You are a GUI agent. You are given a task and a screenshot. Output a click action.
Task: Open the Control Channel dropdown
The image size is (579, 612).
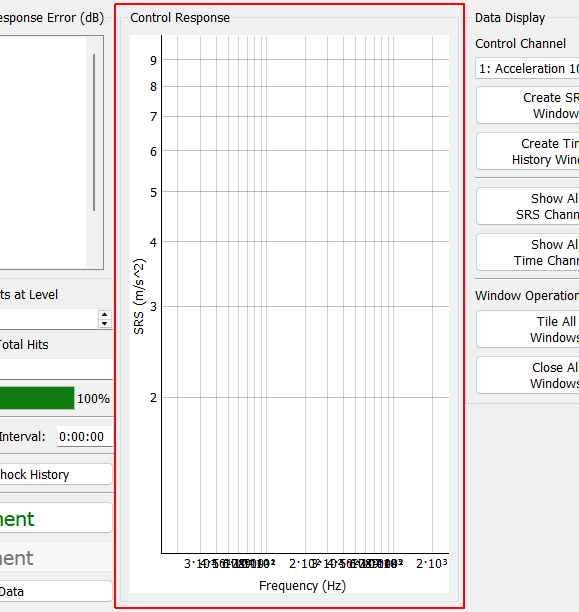click(x=527, y=68)
